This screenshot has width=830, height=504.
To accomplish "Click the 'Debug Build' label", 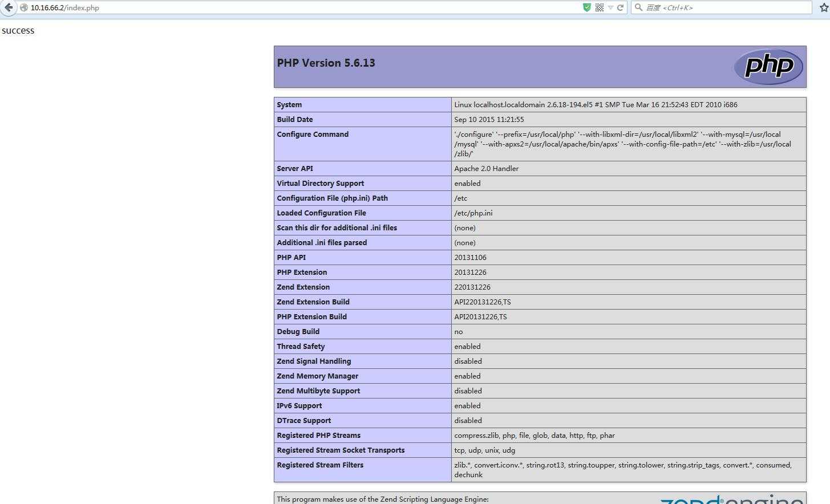I will point(298,332).
